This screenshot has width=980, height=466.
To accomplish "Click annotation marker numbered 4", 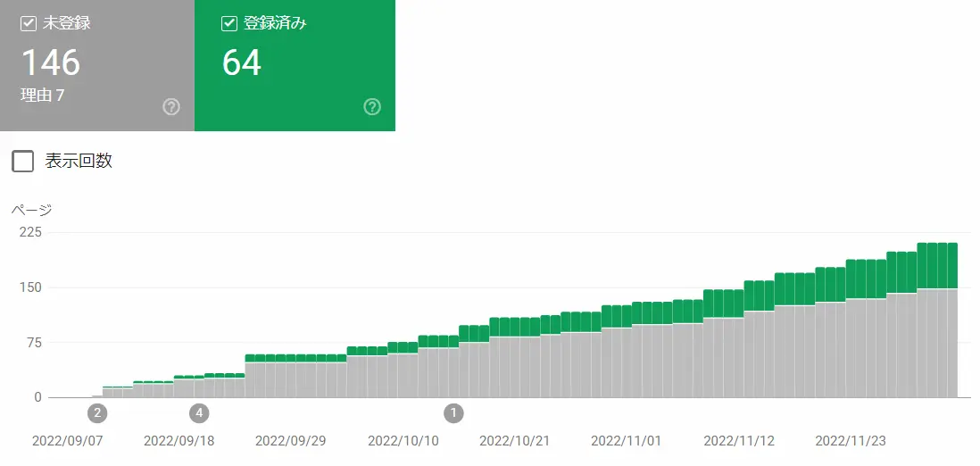I will coord(199,413).
